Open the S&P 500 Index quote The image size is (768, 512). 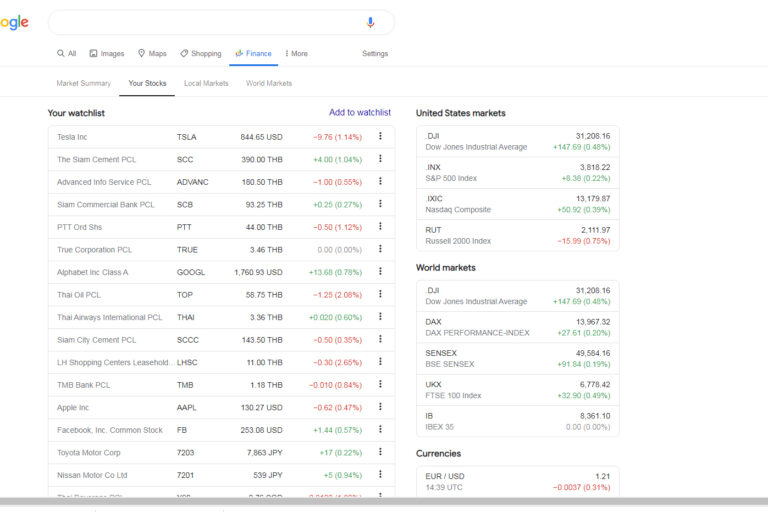point(517,173)
